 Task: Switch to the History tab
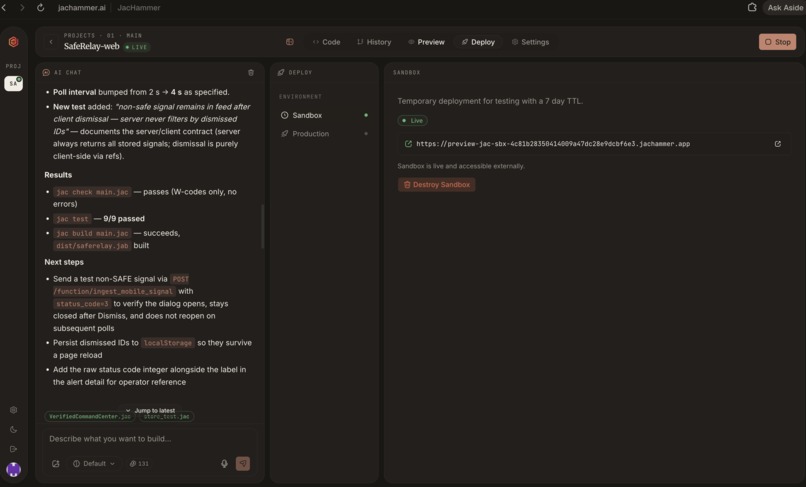(x=374, y=42)
